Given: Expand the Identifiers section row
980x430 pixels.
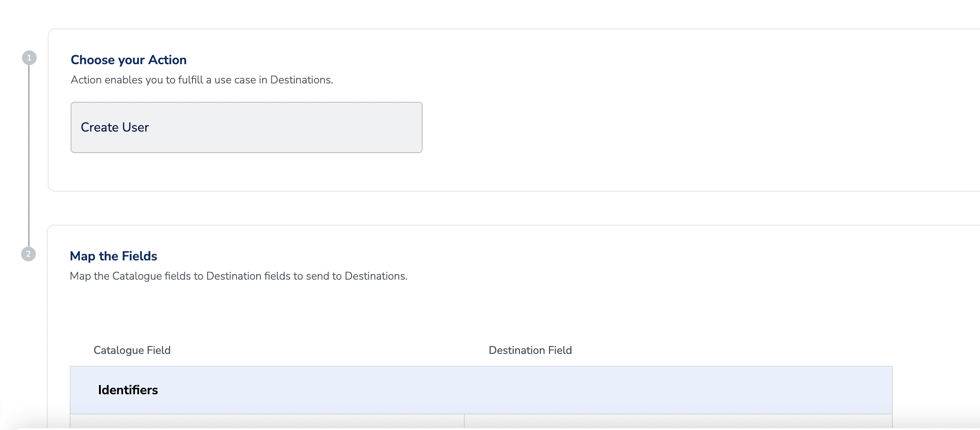Looking at the screenshot, I should [x=481, y=390].
